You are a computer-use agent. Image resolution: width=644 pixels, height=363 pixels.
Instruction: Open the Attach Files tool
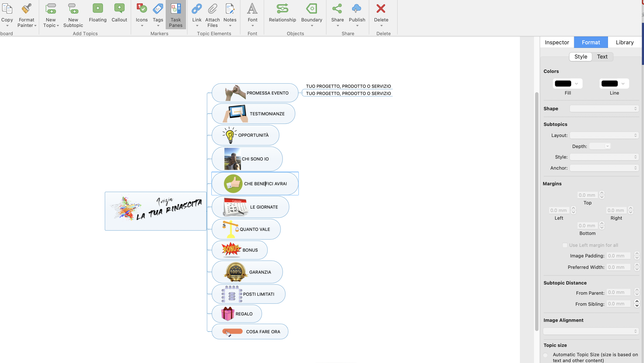[x=212, y=9]
